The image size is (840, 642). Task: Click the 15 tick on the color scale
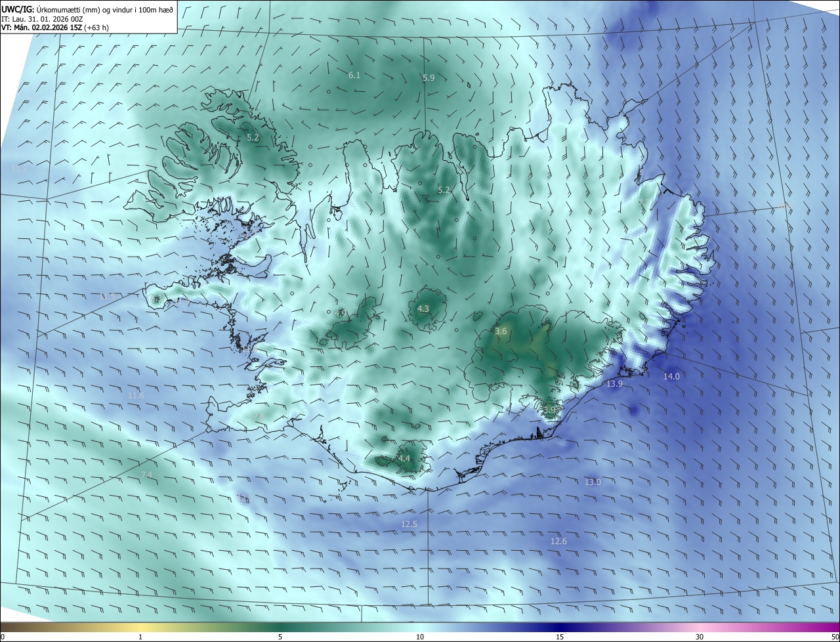pyautogui.click(x=560, y=637)
